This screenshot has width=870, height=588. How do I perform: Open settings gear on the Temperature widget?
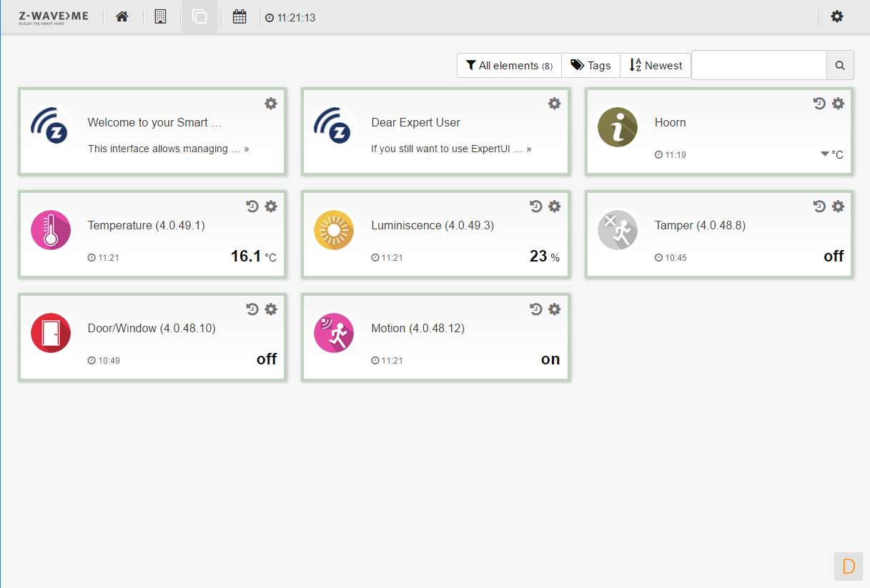pos(271,206)
